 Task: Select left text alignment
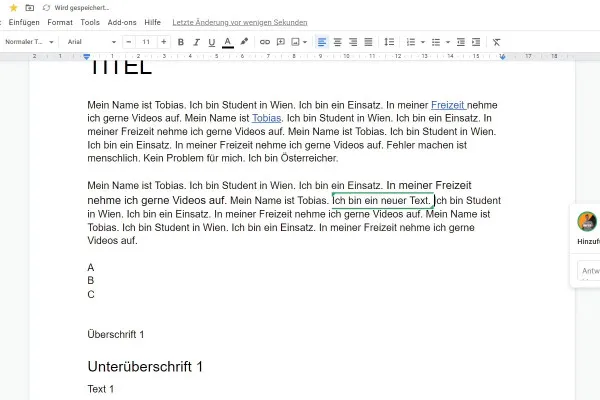pos(322,42)
